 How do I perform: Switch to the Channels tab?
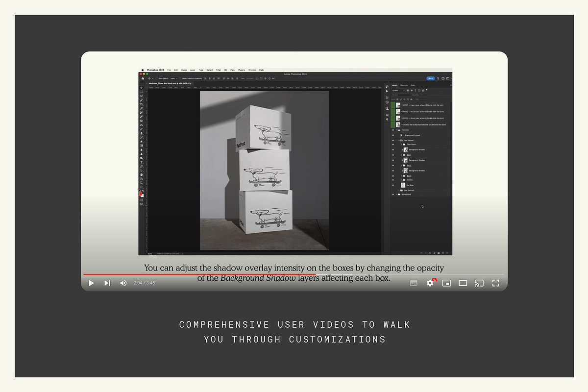click(404, 85)
